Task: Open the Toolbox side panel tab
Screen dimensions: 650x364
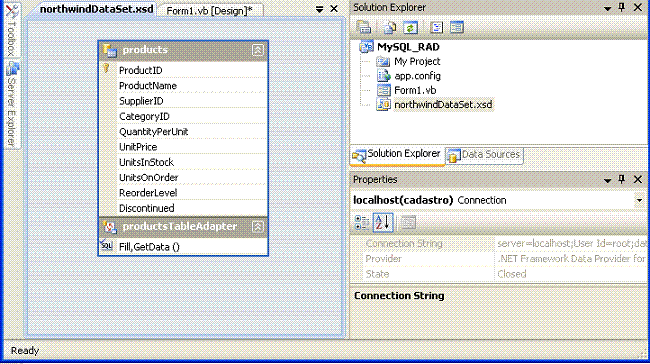Action: pyautogui.click(x=12, y=31)
